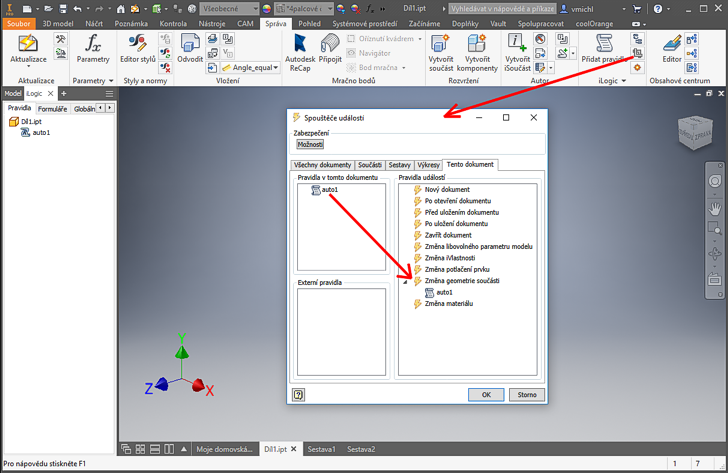Click the Parametry fx icon in ribbon

pos(93,46)
